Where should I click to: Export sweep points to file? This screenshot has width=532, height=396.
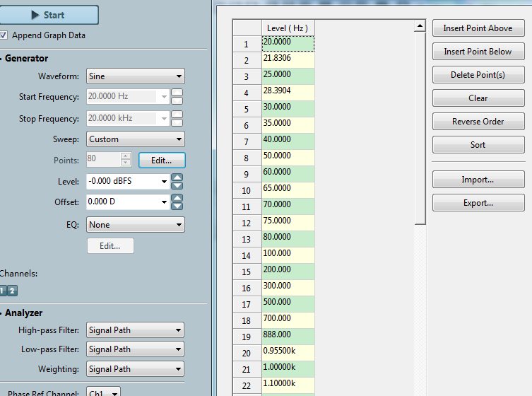coord(478,203)
